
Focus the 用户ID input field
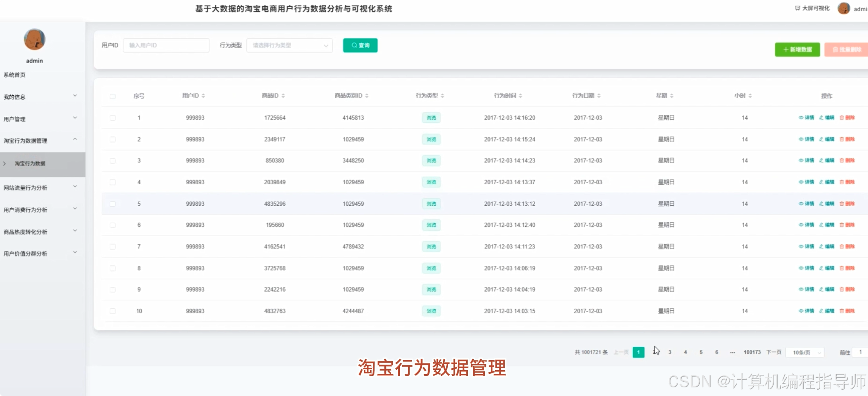(166, 45)
